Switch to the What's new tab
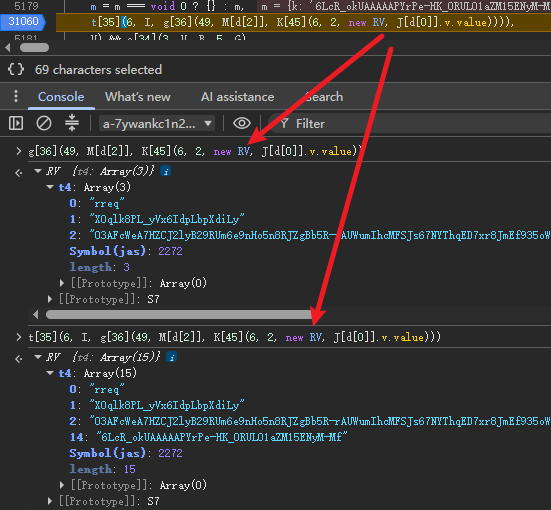Screen dimensions: 551x510 (x=138, y=97)
